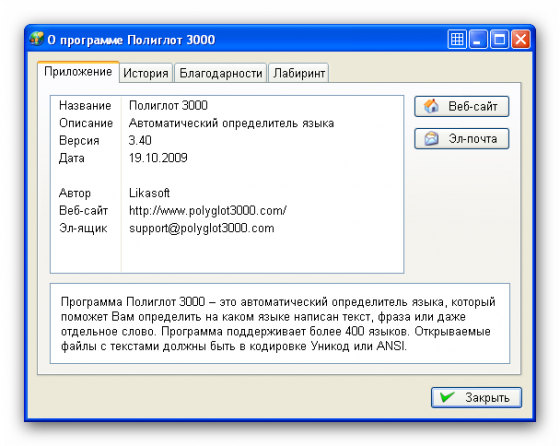Close window with the red X button
This screenshot has width=560, height=446.
click(520, 39)
